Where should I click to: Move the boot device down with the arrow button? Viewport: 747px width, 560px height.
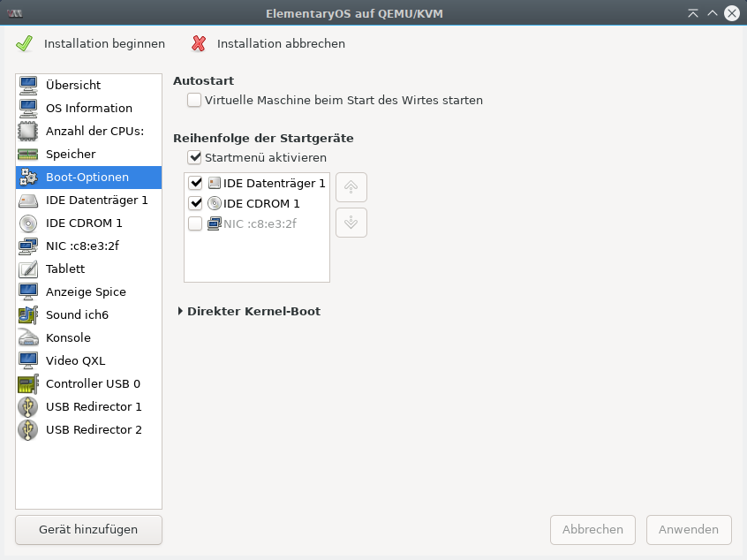pyautogui.click(x=351, y=222)
